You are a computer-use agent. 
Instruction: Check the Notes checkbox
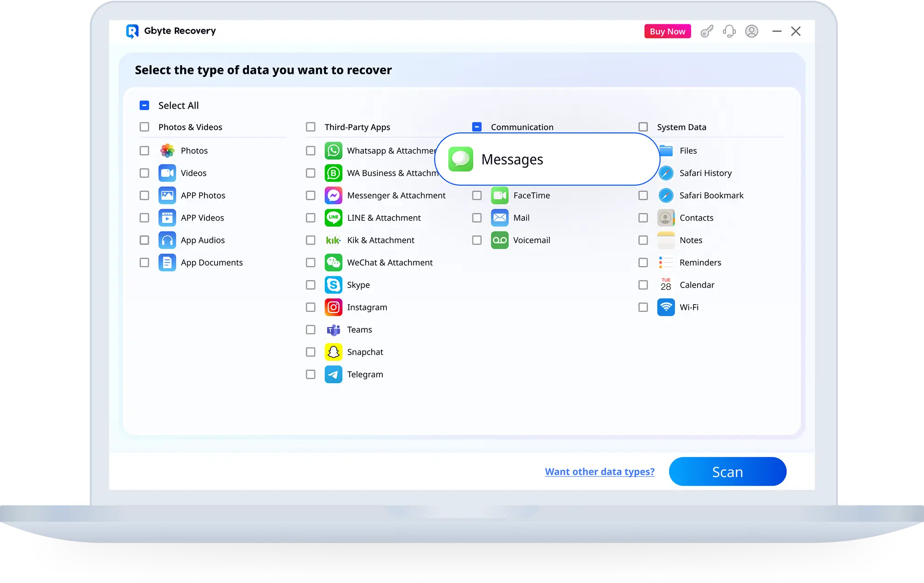pyautogui.click(x=643, y=240)
